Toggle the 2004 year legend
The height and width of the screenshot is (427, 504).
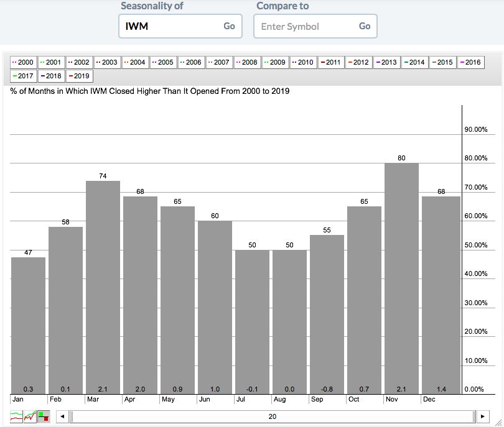point(135,62)
